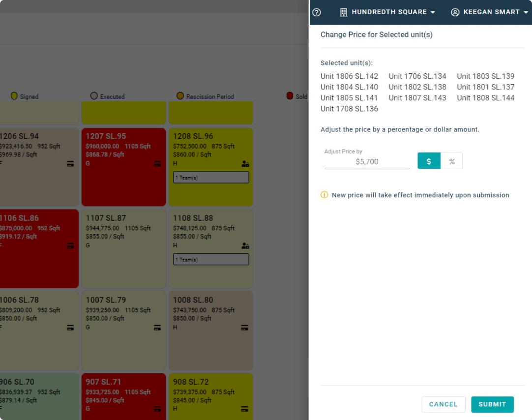Image resolution: width=532 pixels, height=420 pixels.
Task: Open the 1 Team(s) box on unit 1208
Action: point(211,178)
